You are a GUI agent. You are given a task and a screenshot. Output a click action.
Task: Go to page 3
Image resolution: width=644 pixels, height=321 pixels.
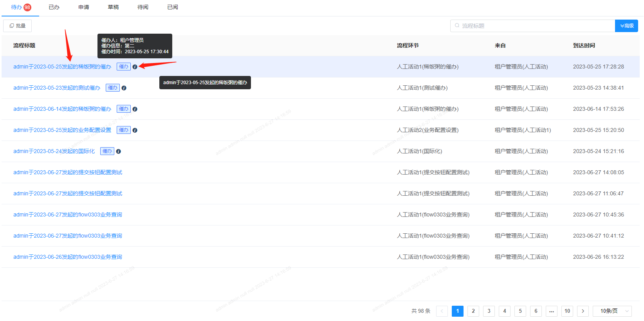pyautogui.click(x=489, y=311)
